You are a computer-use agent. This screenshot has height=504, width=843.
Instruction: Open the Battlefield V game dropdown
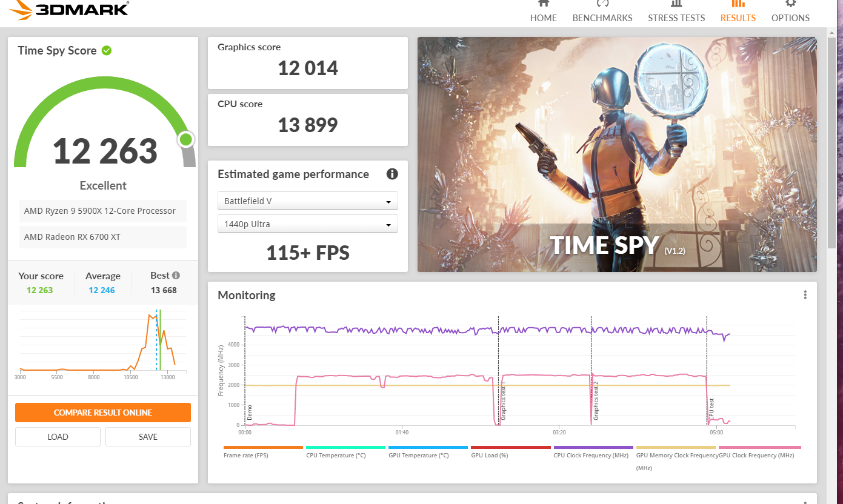pyautogui.click(x=308, y=201)
